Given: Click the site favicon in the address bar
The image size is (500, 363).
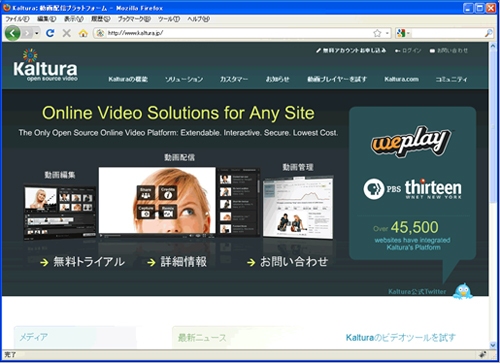Looking at the screenshot, I should [x=100, y=33].
